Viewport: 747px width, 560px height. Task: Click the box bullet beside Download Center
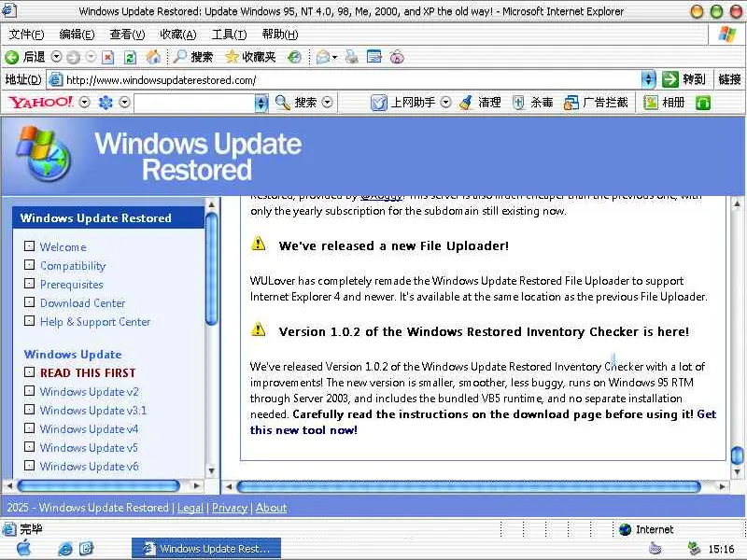(29, 301)
